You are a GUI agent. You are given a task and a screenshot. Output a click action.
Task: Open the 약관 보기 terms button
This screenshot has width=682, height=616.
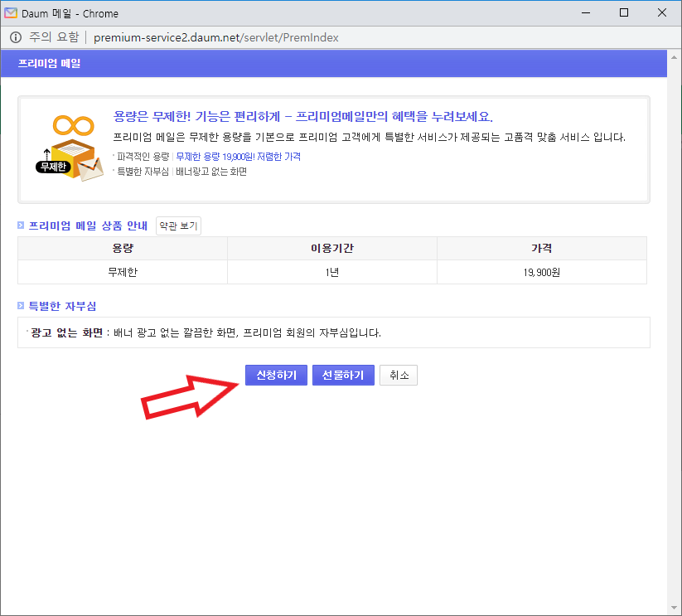178,226
